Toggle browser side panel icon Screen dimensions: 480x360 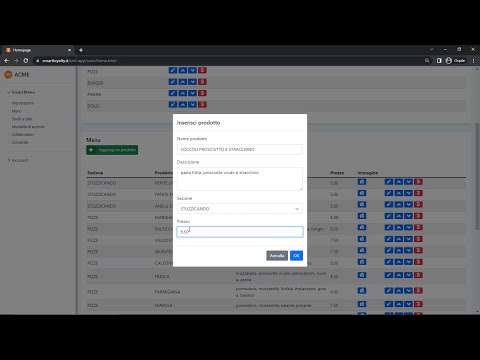pyautogui.click(x=439, y=61)
